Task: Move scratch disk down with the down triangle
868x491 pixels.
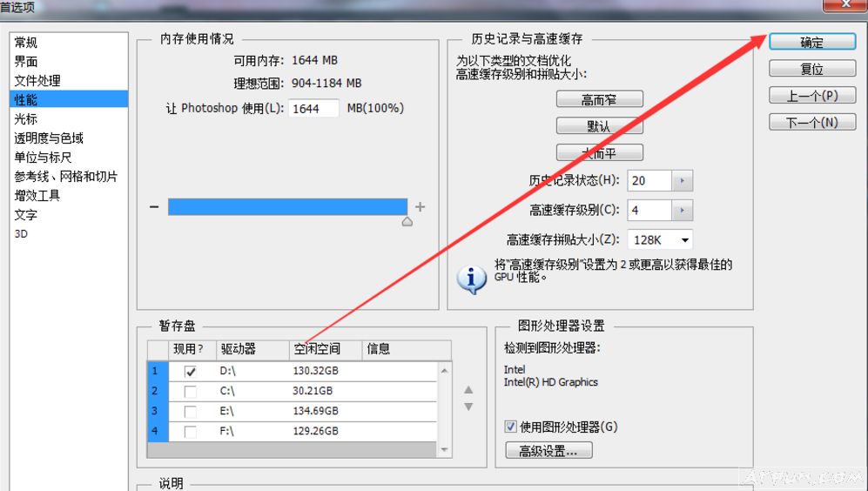Action: click(x=468, y=407)
